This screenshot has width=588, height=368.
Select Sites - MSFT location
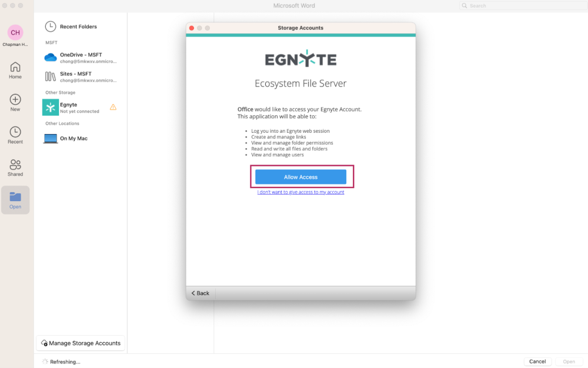[81, 77]
